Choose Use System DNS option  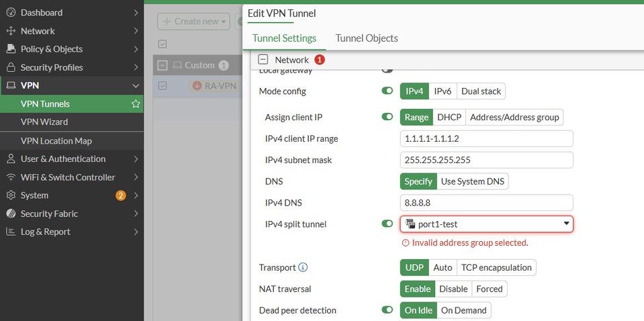click(473, 181)
